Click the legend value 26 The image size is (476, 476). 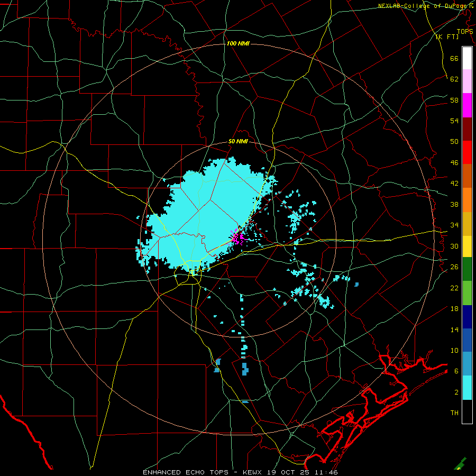454,267
